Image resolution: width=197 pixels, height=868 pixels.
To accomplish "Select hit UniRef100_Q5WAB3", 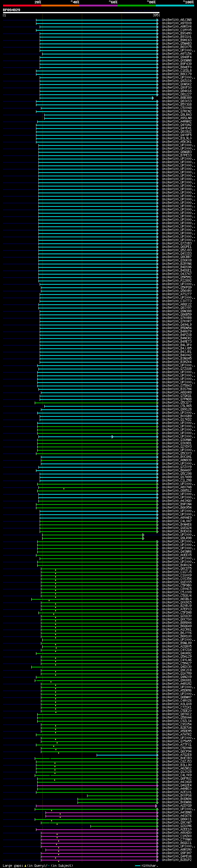I will click(x=177, y=43).
